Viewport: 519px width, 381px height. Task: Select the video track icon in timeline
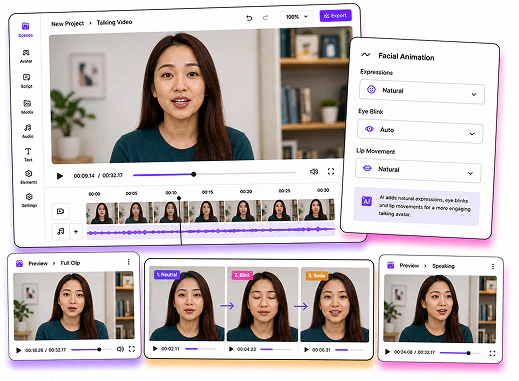[60, 211]
